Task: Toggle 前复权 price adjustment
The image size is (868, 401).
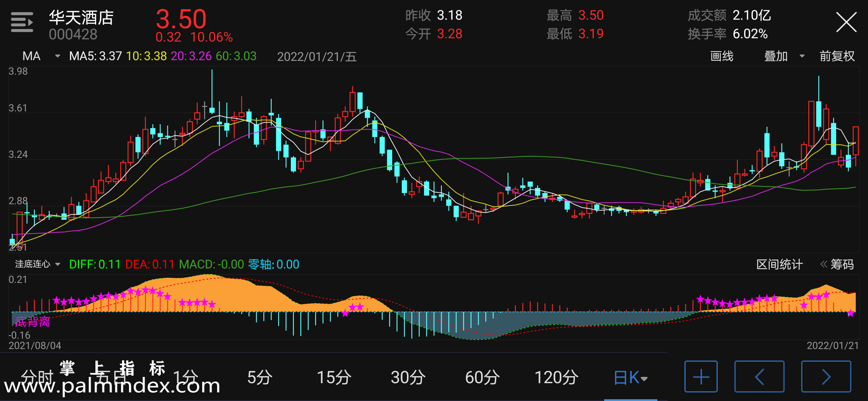Action: pyautogui.click(x=837, y=56)
